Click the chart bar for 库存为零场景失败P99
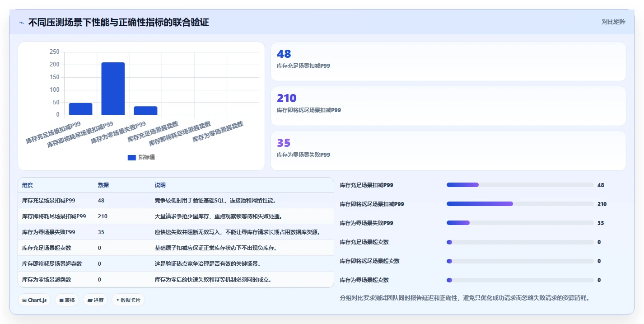The width and height of the screenshot is (644, 324). [x=145, y=111]
